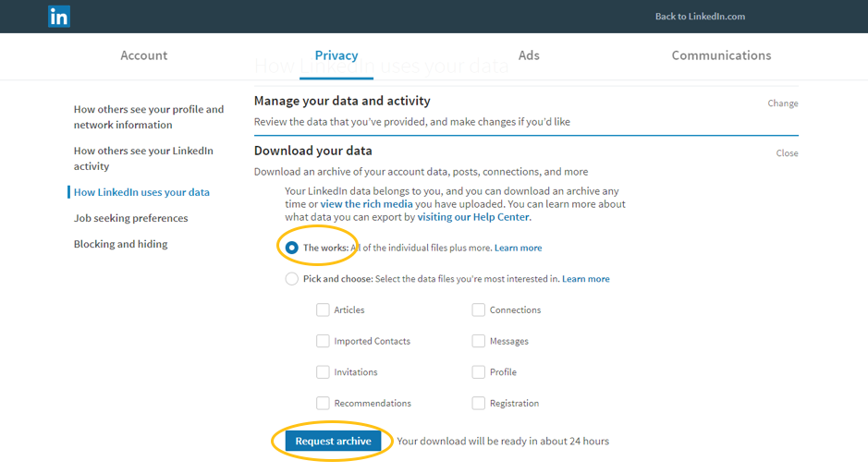Check the Connections checkbox

click(478, 309)
